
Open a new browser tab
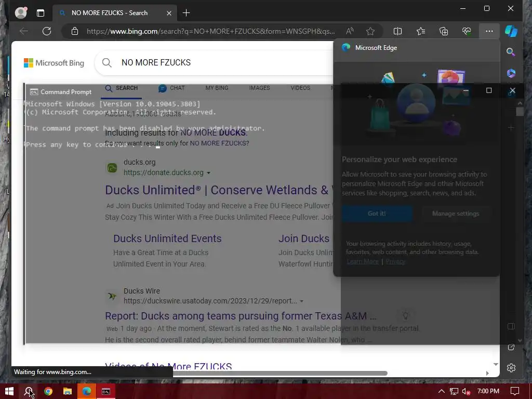click(186, 13)
